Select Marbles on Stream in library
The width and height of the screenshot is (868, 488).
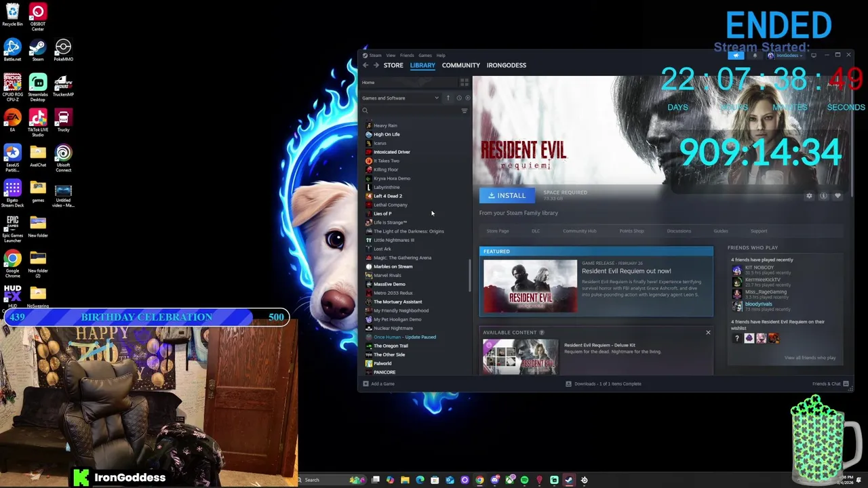(x=392, y=266)
